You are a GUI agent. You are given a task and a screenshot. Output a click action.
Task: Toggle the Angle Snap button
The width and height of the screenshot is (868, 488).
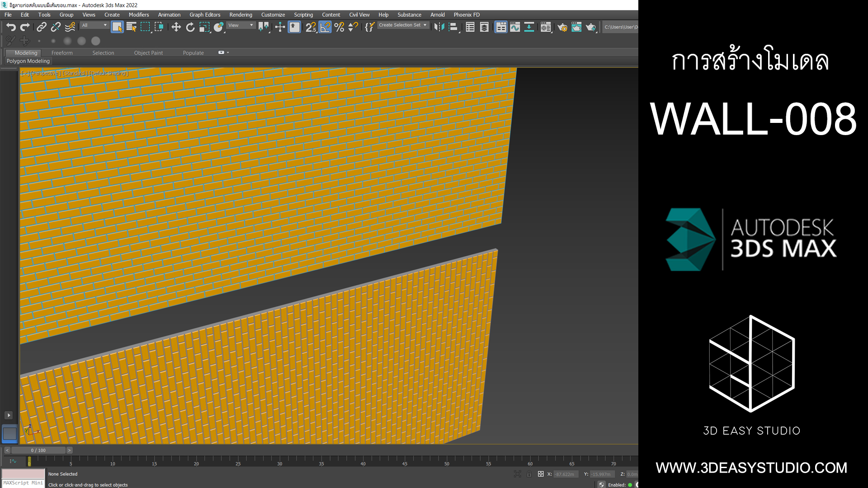point(325,27)
